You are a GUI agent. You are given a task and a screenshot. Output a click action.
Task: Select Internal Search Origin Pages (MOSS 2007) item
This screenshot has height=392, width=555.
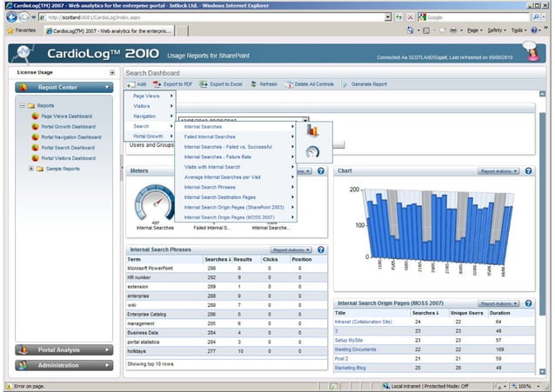236,217
